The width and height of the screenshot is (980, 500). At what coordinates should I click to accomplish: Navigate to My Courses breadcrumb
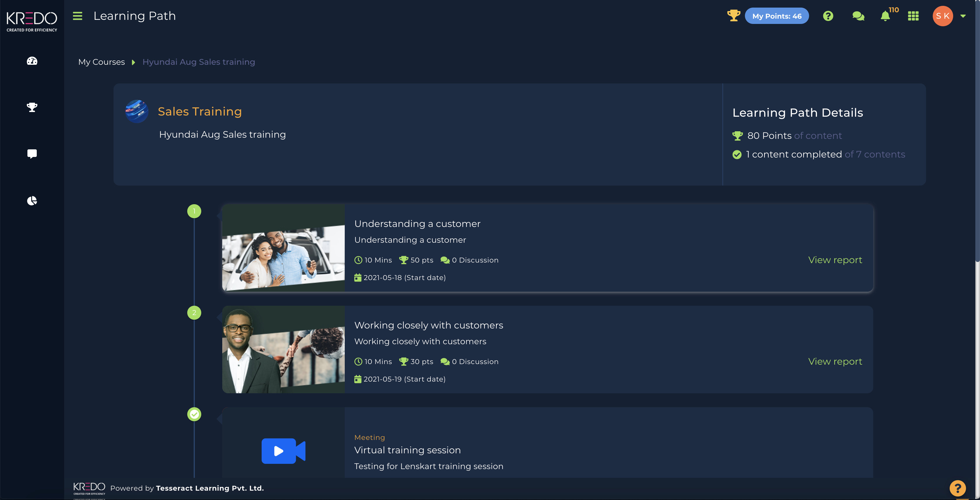[x=101, y=62]
